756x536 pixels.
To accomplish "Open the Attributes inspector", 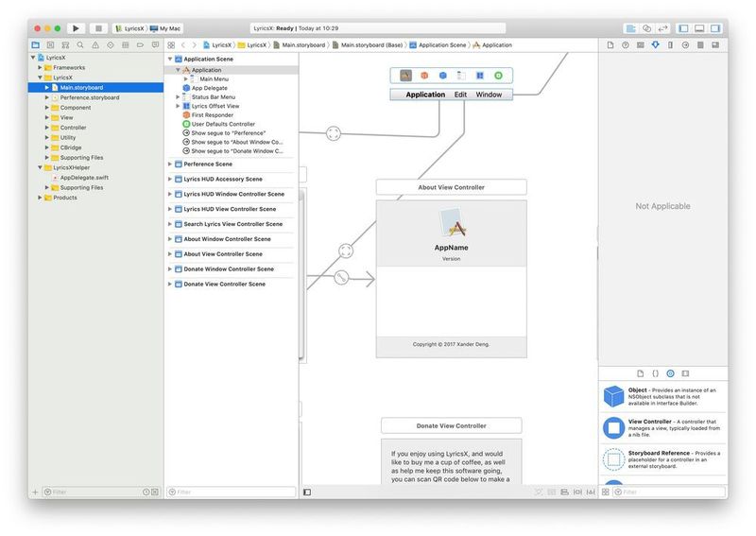I will tap(655, 44).
